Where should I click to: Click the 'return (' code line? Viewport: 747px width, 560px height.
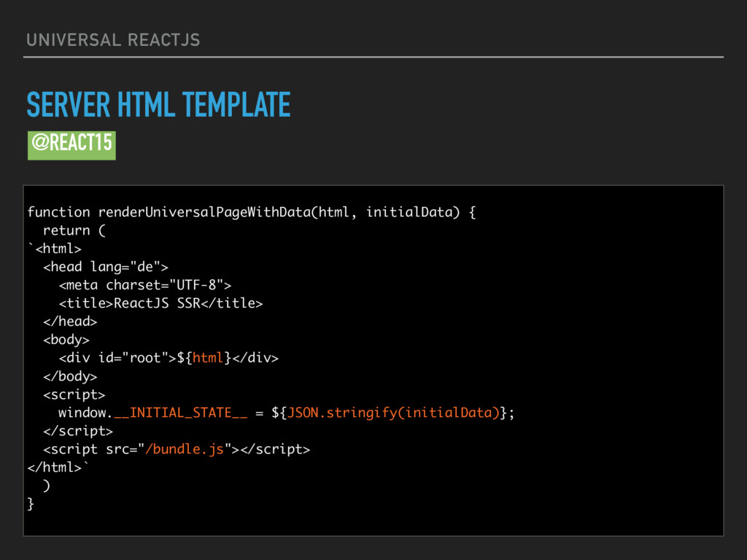tap(74, 230)
